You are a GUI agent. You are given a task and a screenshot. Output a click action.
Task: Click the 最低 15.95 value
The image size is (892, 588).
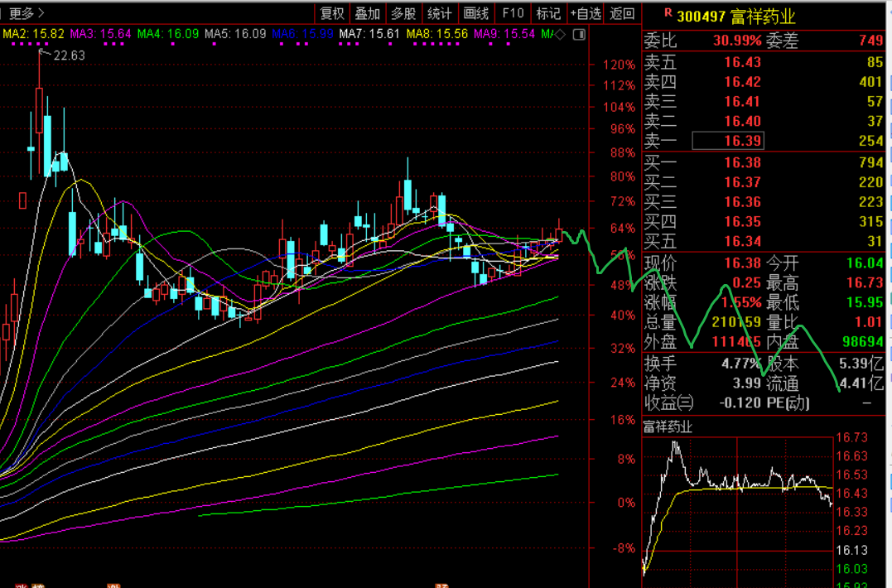pyautogui.click(x=864, y=302)
